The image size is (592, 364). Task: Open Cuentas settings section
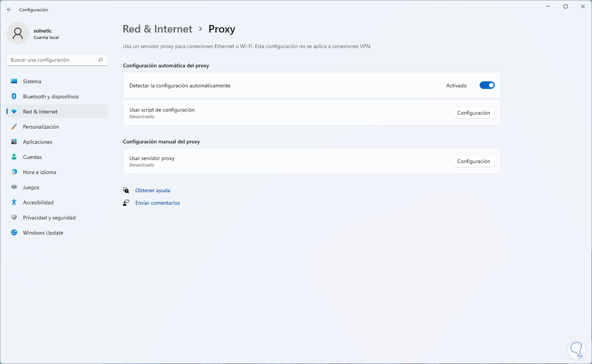[33, 157]
